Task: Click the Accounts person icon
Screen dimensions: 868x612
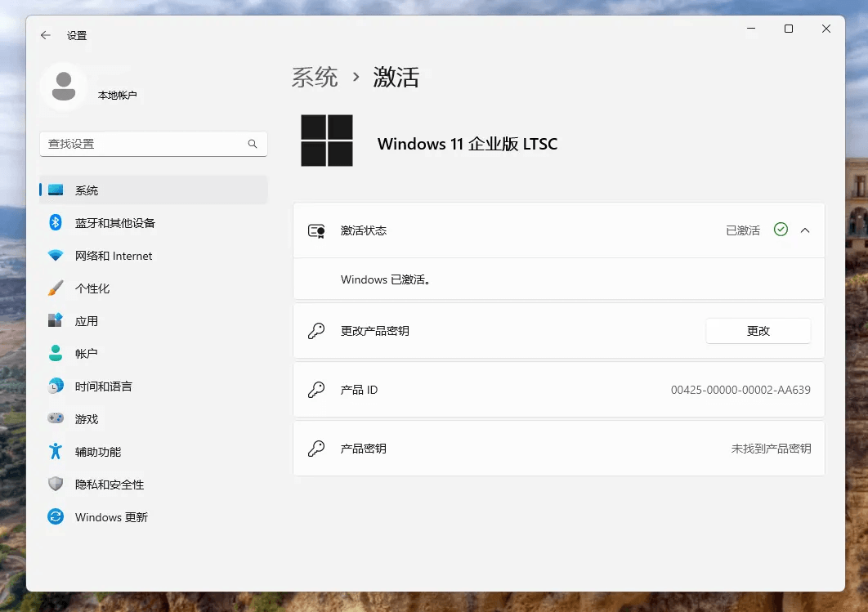Action: click(56, 353)
